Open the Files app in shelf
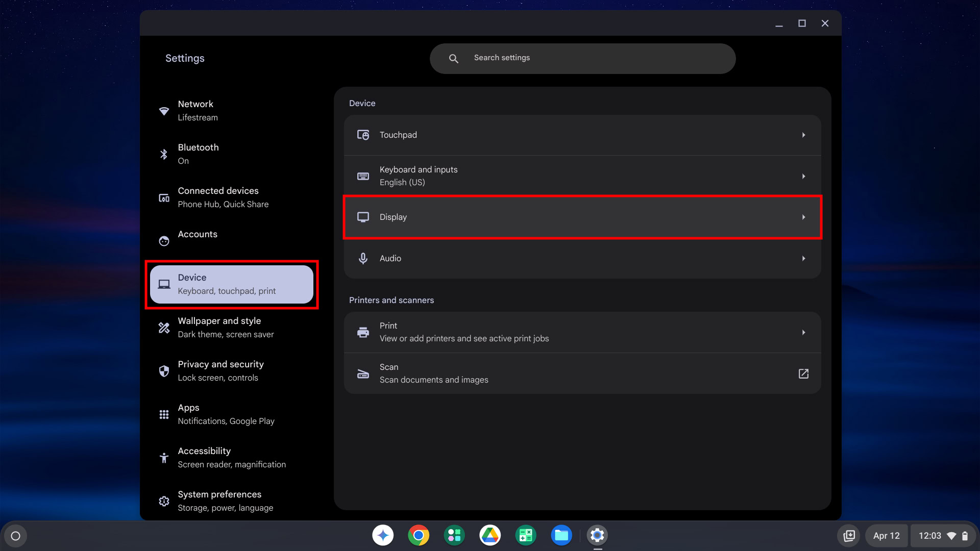980x551 pixels. click(561, 535)
